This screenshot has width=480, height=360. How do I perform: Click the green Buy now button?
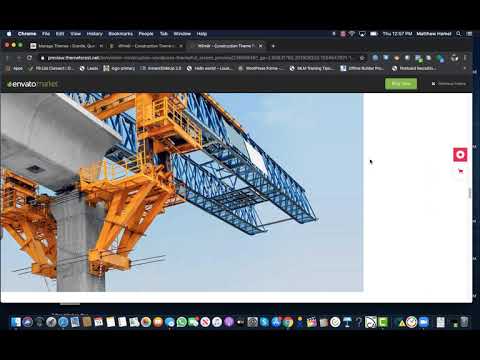[x=401, y=84]
